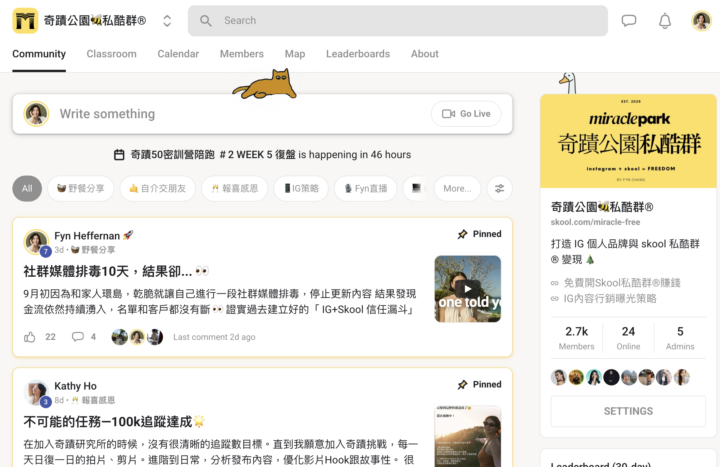The image size is (720, 467).
Task: View the 5 Admins count
Action: click(x=680, y=338)
